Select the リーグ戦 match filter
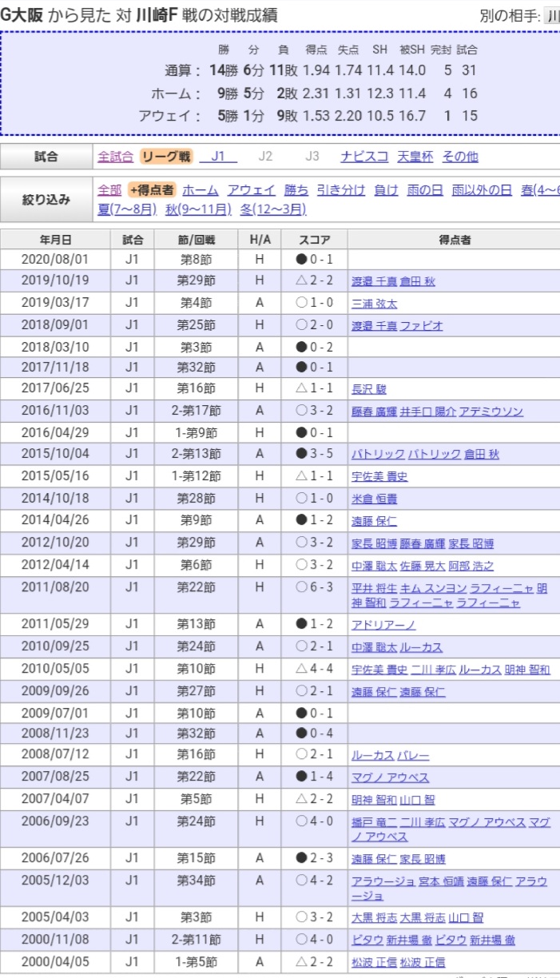This screenshot has width=560, height=978. coord(166,157)
